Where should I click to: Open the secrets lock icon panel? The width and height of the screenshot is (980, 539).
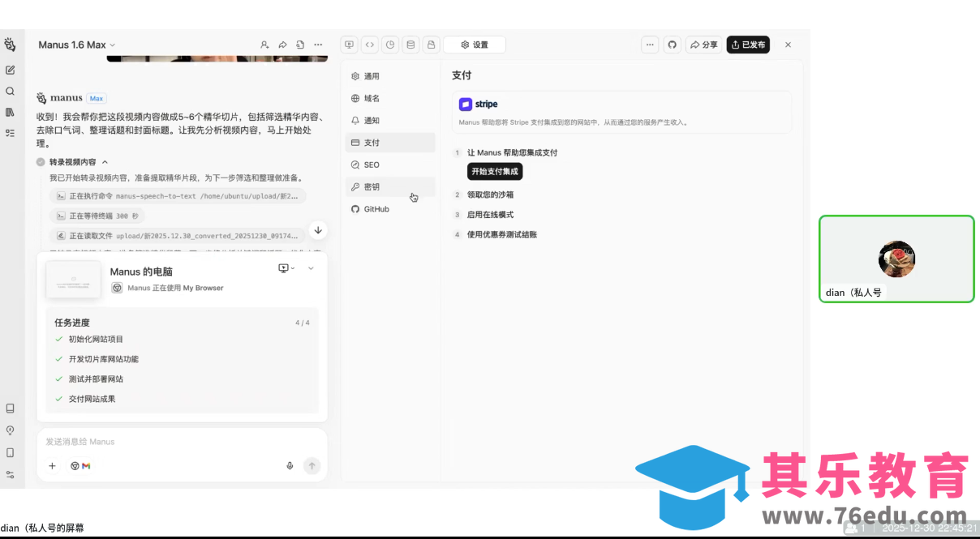431,45
